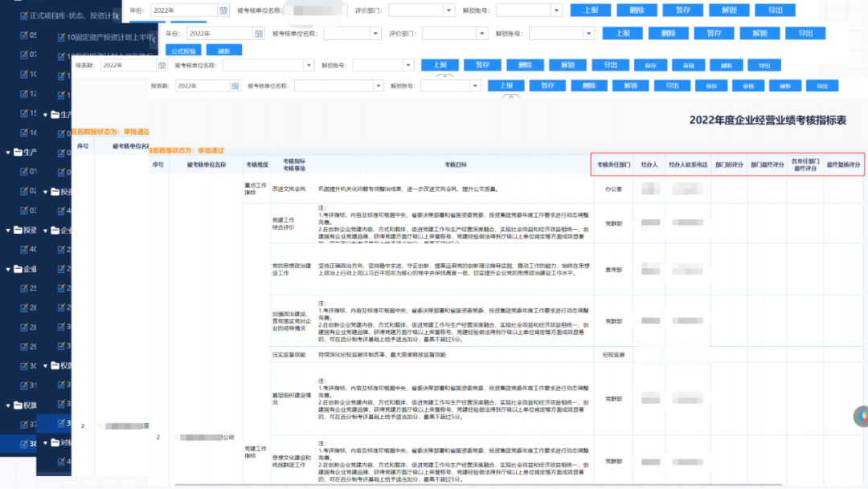Viewport: 868px width, 489px height.
Task: Open the 10固定资产投资计划上半年 report item
Action: [x=109, y=37]
